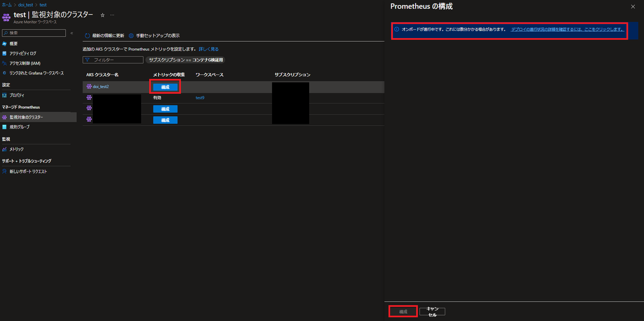Open 手動セットアップの表示 gear option
This screenshot has width=644, height=321.
(154, 35)
